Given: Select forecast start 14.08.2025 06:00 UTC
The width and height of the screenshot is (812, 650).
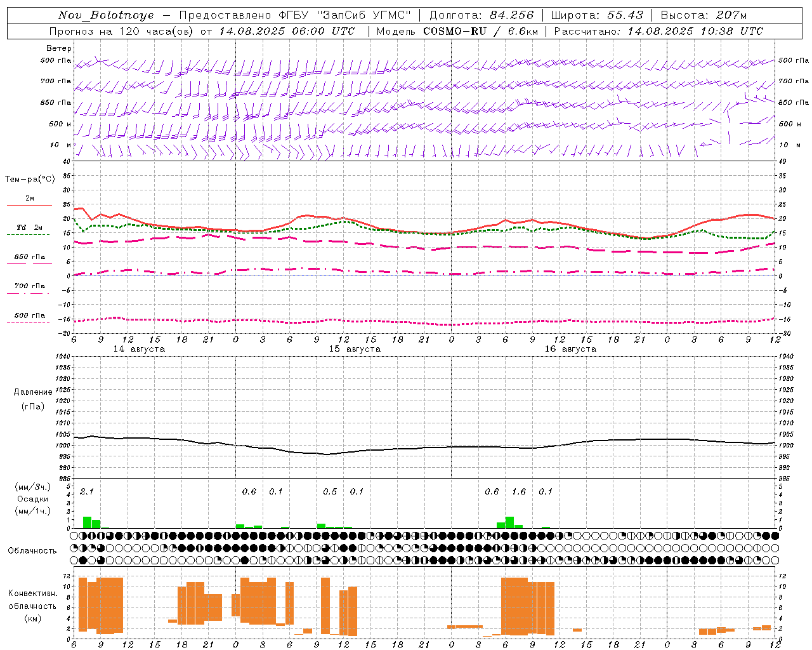Looking at the screenshot, I should click(x=287, y=31).
